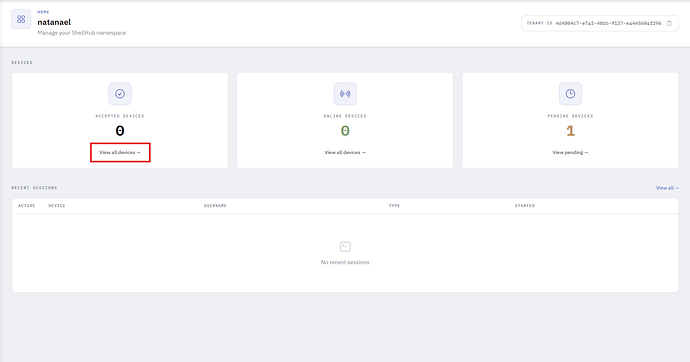The width and height of the screenshot is (690, 362).
Task: Click the pending devices count 1
Action: tap(570, 131)
